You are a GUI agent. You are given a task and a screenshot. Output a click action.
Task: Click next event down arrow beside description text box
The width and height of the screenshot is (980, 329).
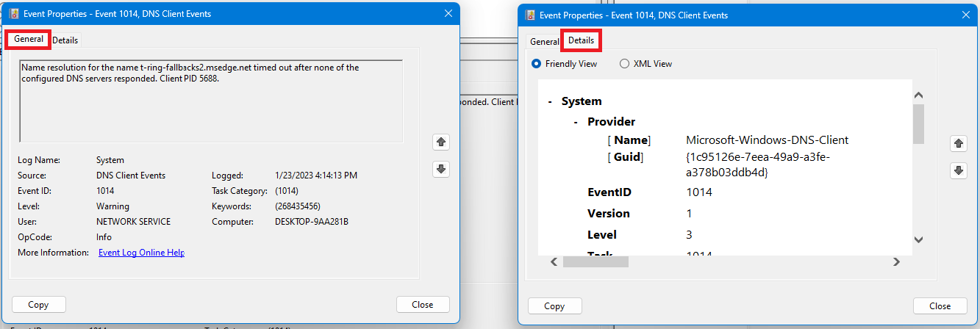coord(441,169)
